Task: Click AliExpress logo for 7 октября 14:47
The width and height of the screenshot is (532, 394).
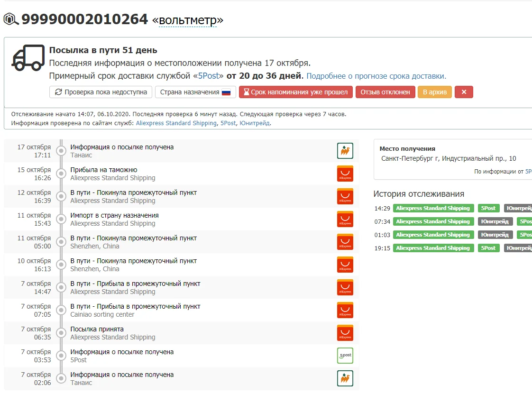Action: coord(345,287)
